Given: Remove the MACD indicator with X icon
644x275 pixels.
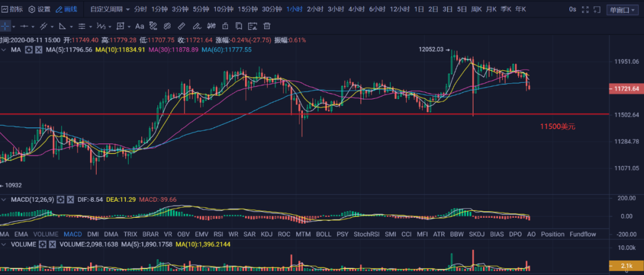Looking at the screenshot, I should pos(72,199).
